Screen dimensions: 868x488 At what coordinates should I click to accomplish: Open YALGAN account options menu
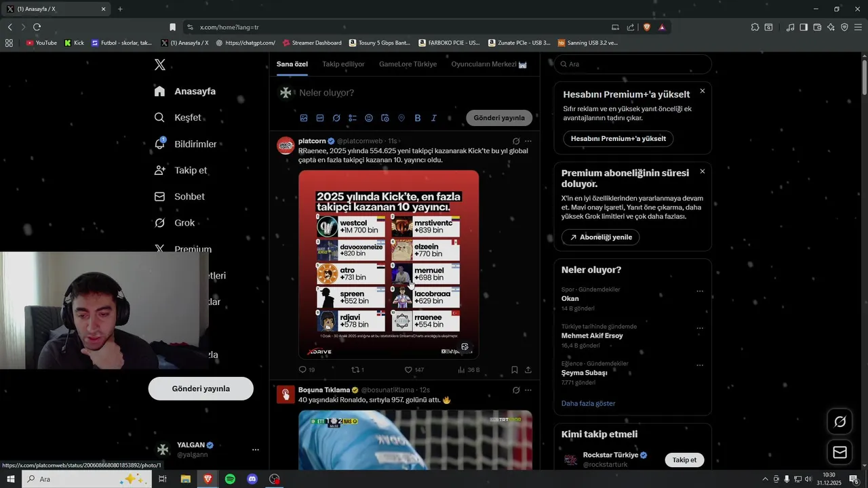(x=256, y=449)
